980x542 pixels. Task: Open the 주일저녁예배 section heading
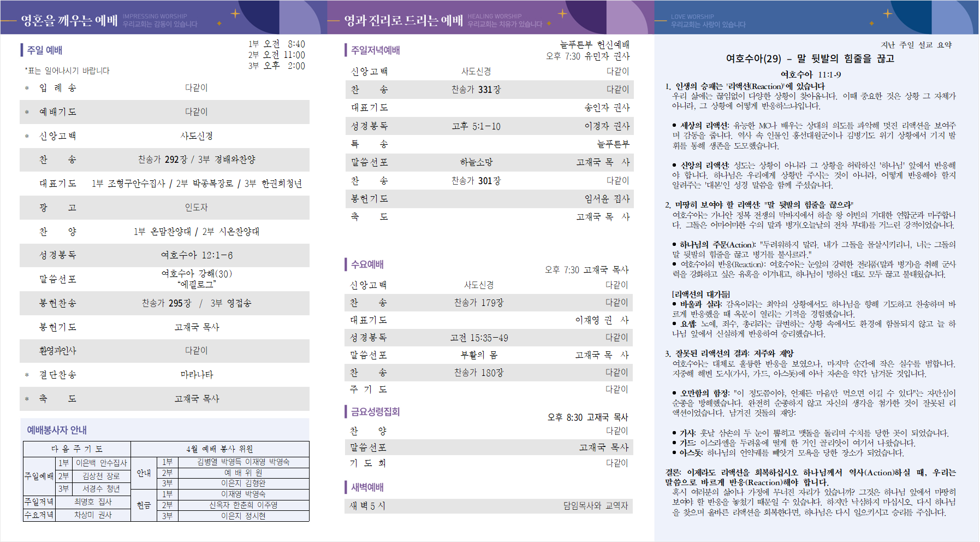pos(375,50)
